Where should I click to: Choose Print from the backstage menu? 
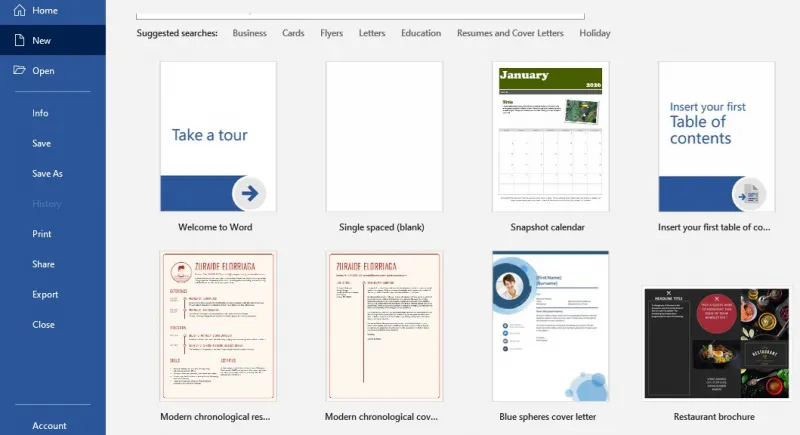coord(42,234)
